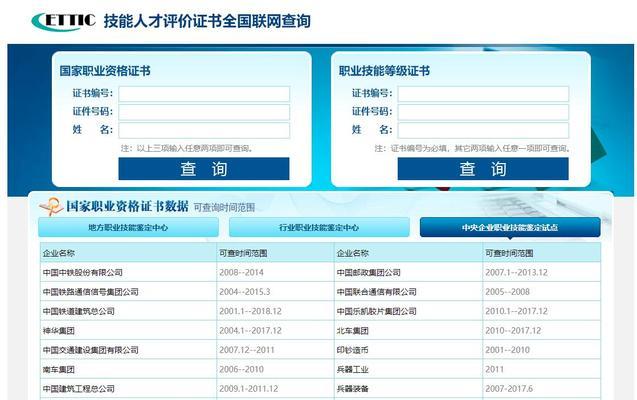Click row 兵器装备
The image size is (637, 400).
[353, 389]
